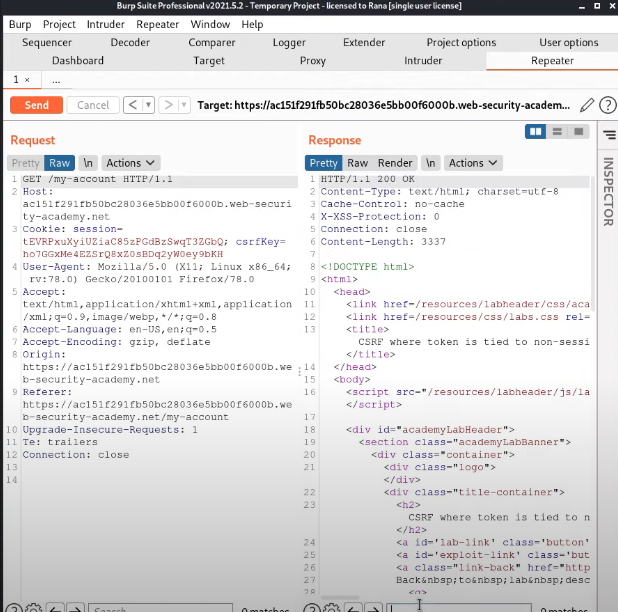618x612 pixels.
Task: Switch to the Intruder tool tab
Action: [x=423, y=61]
